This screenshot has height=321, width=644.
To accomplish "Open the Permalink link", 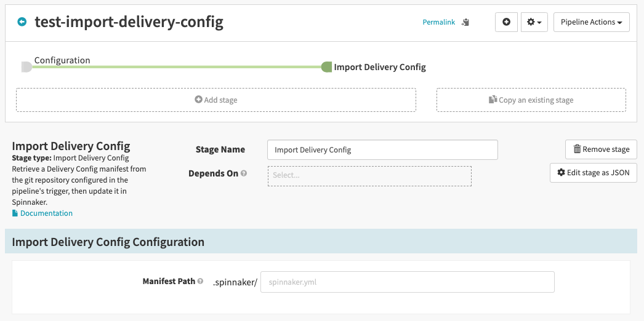I will [x=438, y=22].
